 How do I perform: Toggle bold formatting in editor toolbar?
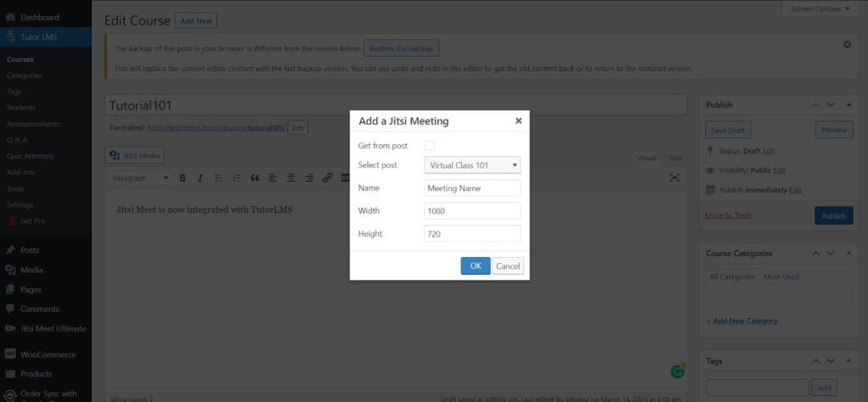[182, 178]
